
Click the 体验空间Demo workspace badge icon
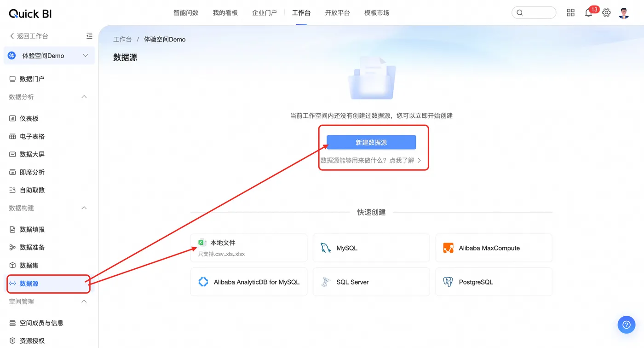pyautogui.click(x=12, y=56)
